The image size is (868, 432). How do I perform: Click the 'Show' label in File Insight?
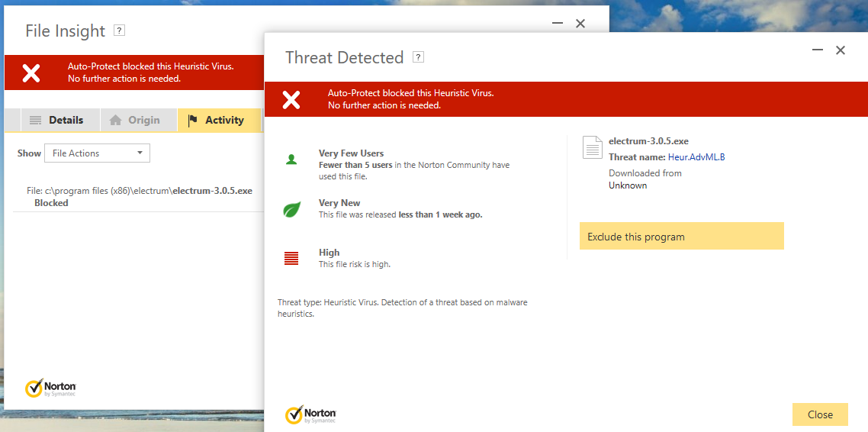click(29, 153)
